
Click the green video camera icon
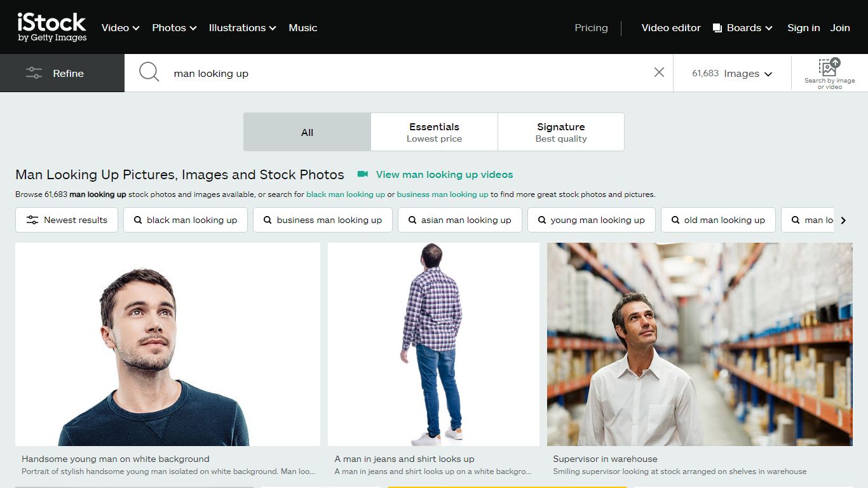(363, 174)
